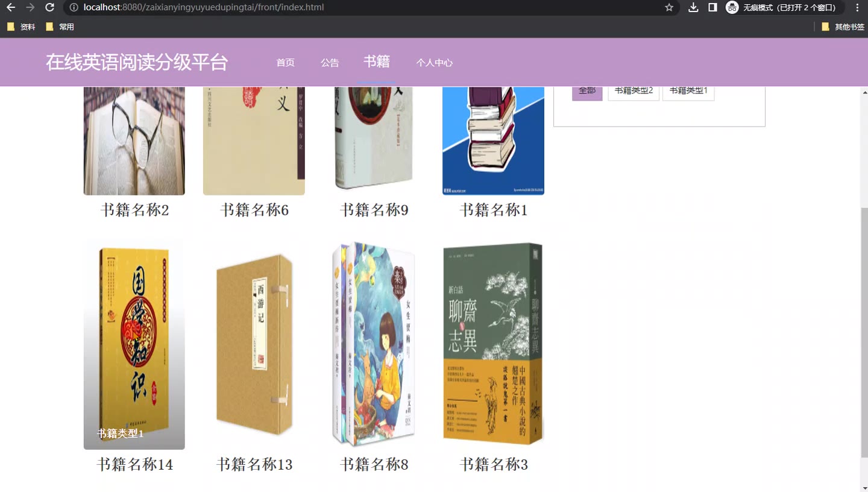
Task: Open the 书籍名称3 聊齋志異 cover
Action: (x=493, y=344)
